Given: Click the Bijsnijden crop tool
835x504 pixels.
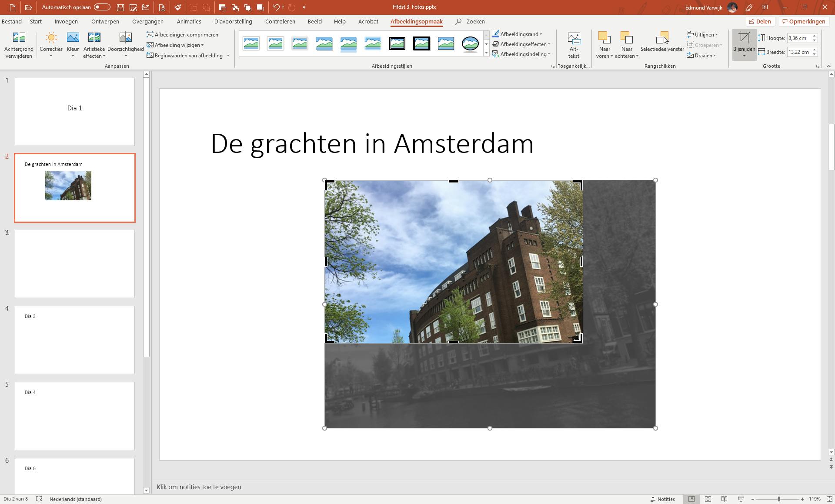Looking at the screenshot, I should point(744,38).
